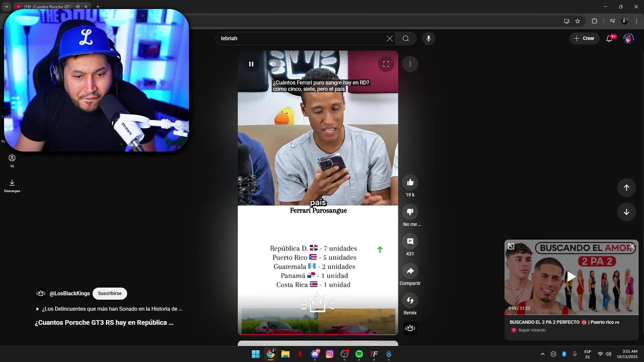Close the miniplayer

click(x=632, y=246)
